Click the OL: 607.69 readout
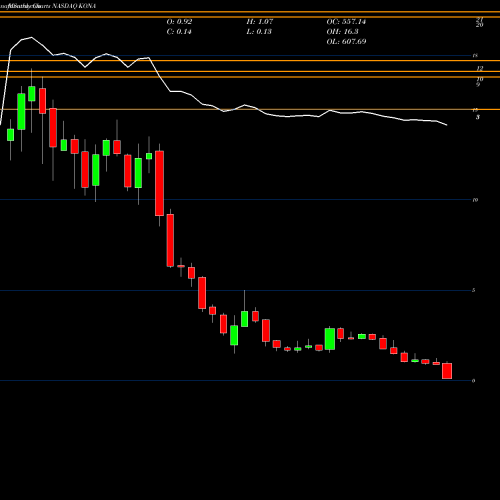Viewport: 500px width, 500px height. (x=346, y=42)
